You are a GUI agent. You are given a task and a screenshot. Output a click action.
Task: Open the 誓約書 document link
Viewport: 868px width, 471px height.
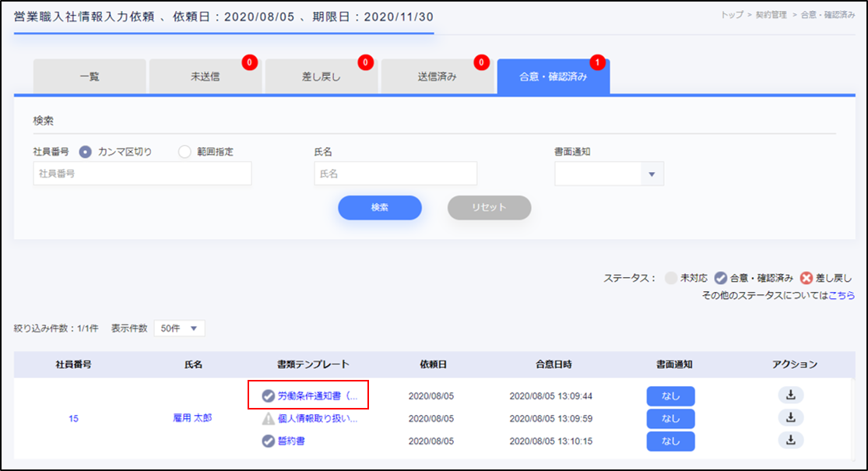291,441
